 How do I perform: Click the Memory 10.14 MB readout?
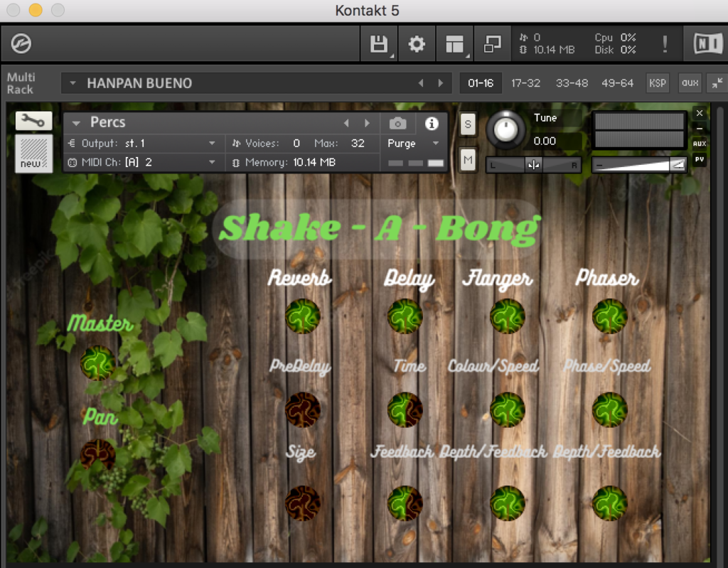[290, 162]
